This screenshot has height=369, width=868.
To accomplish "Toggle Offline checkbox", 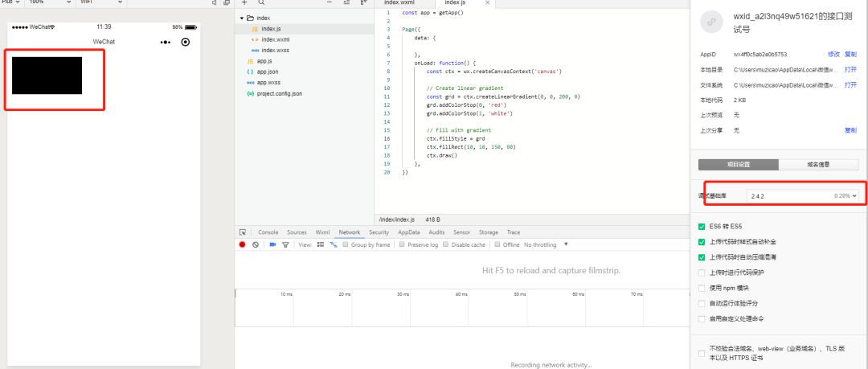I will [497, 244].
